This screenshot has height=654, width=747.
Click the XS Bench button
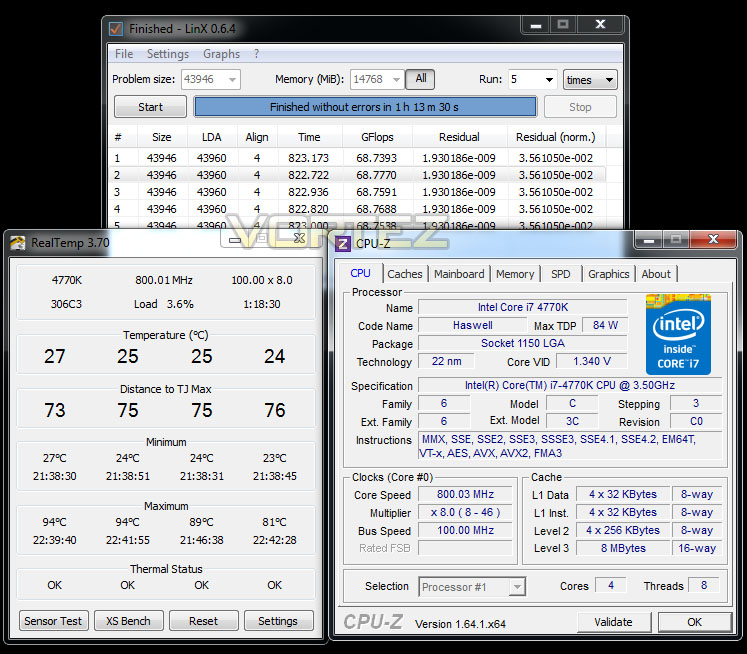[128, 621]
